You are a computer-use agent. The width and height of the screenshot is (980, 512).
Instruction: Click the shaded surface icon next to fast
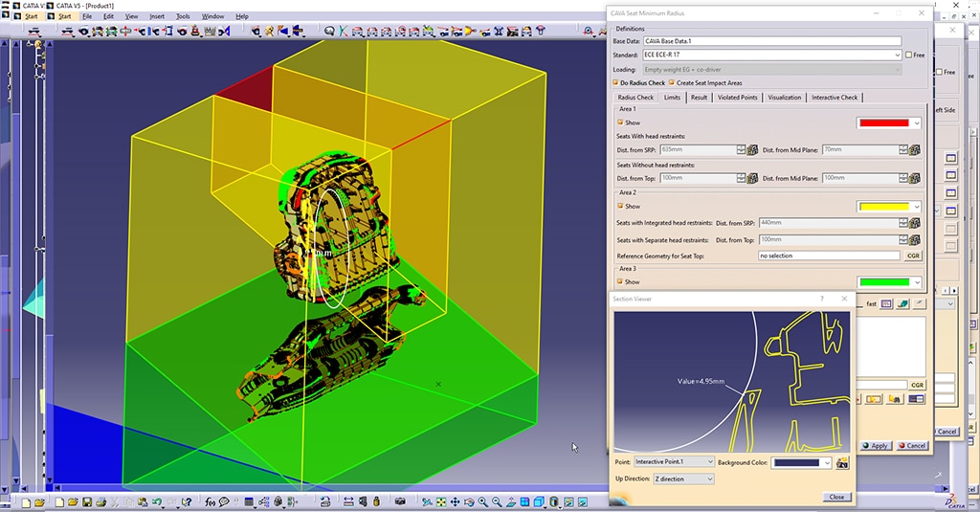point(903,303)
